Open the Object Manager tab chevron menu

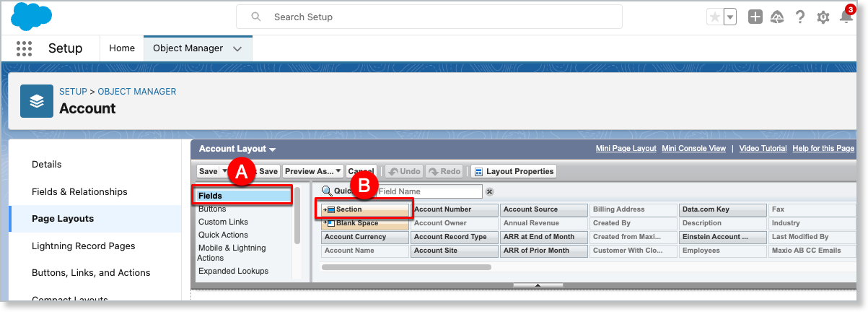(x=238, y=48)
